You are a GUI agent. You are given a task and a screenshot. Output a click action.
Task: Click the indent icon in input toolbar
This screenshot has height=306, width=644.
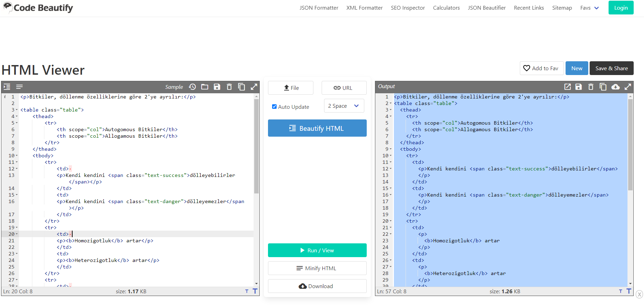click(7, 87)
